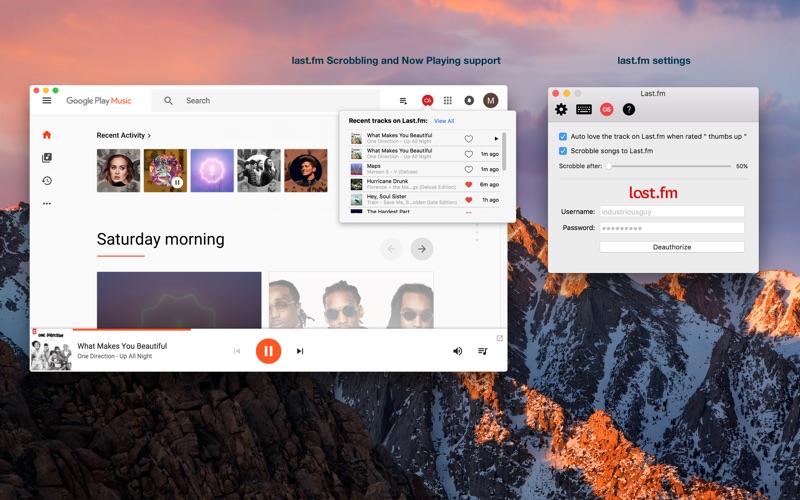The width and height of the screenshot is (800, 500).
Task: Select the Hey, Soul Sister row
Action: tap(424, 199)
